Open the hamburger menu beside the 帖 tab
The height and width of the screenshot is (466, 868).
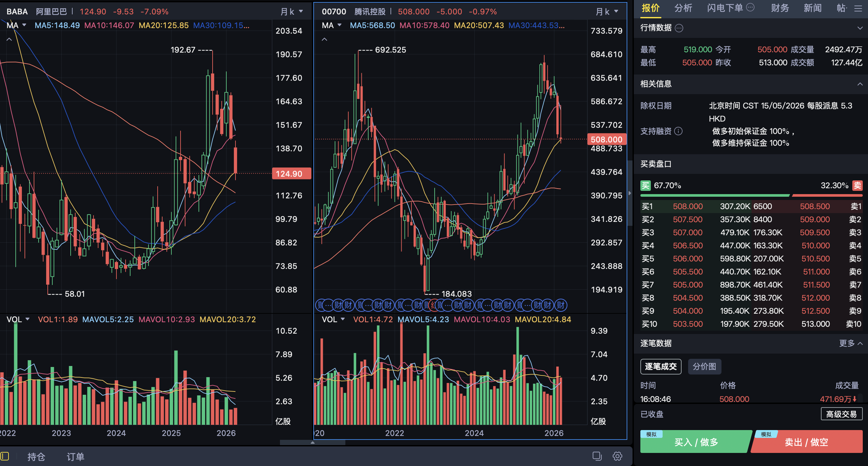click(858, 8)
